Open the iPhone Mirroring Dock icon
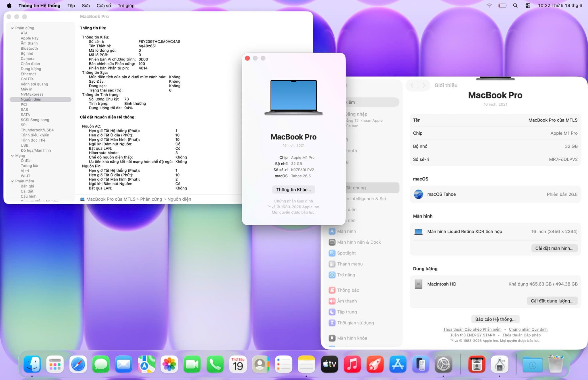The image size is (588, 380). pos(421,364)
